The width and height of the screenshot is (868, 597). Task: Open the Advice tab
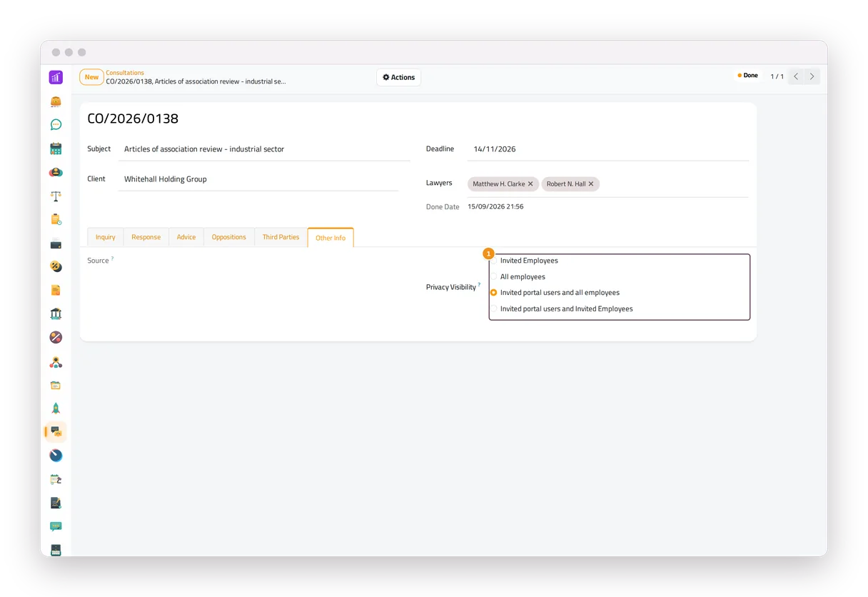[186, 237]
